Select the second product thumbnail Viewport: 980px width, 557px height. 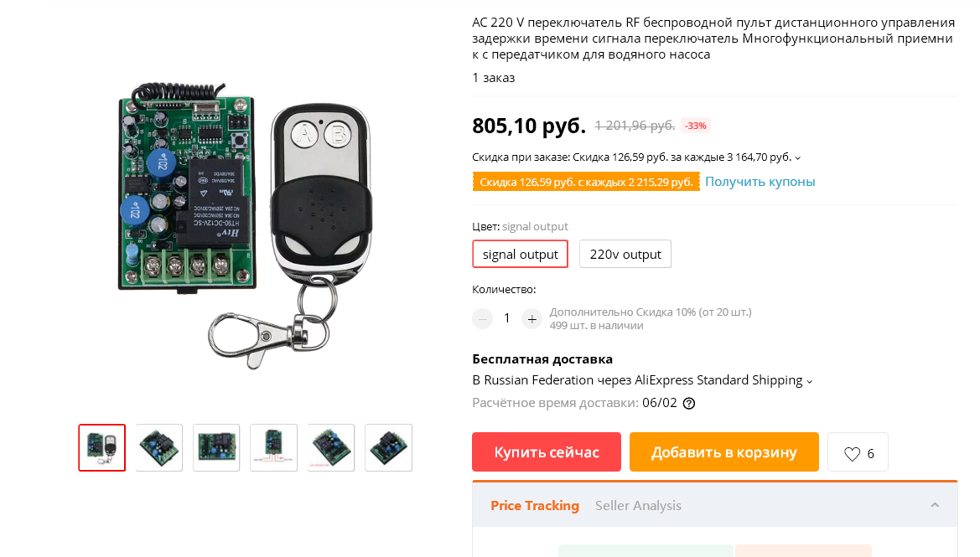pyautogui.click(x=159, y=447)
